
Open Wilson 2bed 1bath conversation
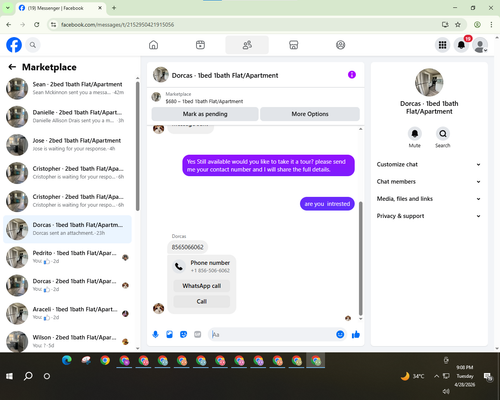coord(67,341)
